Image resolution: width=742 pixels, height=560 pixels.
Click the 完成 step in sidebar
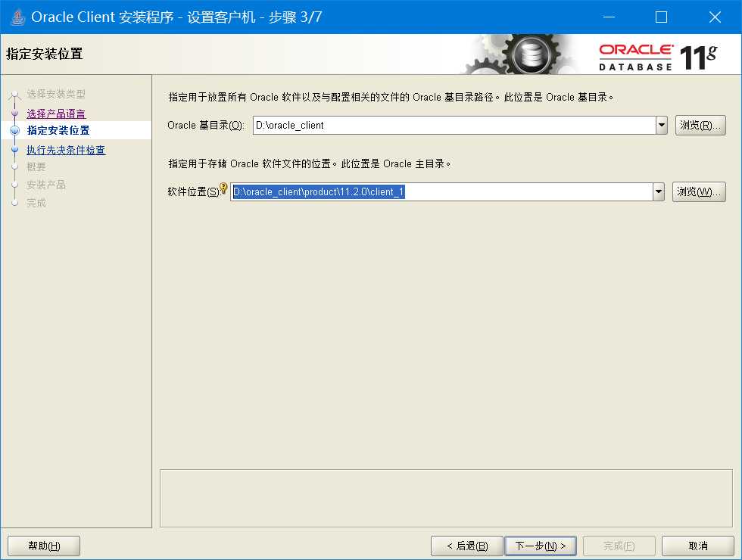pyautogui.click(x=36, y=203)
